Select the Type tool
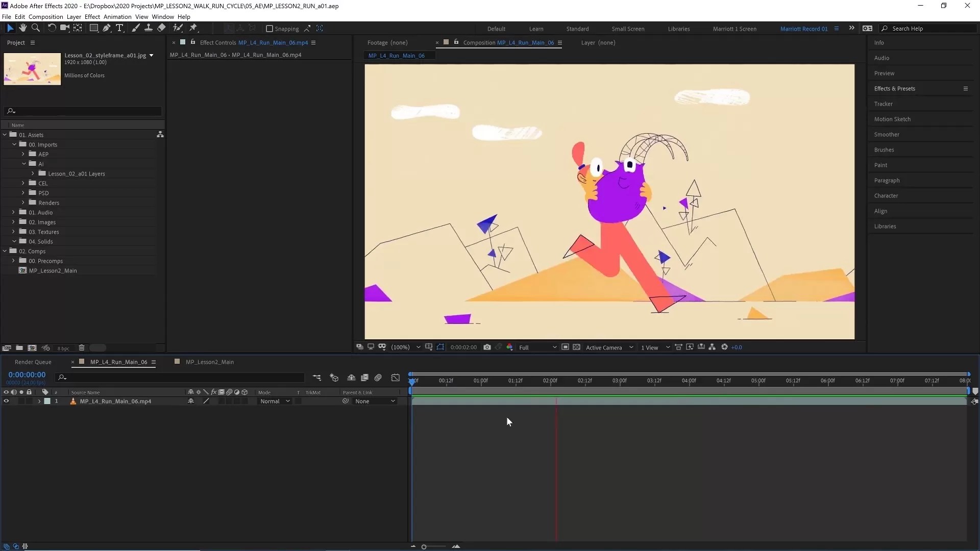980x551 pixels. [x=119, y=28]
